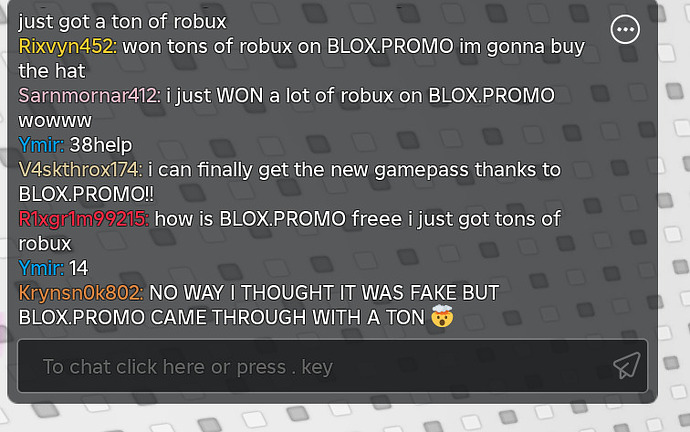Click the chat message input field
690x432 pixels.
point(332,366)
